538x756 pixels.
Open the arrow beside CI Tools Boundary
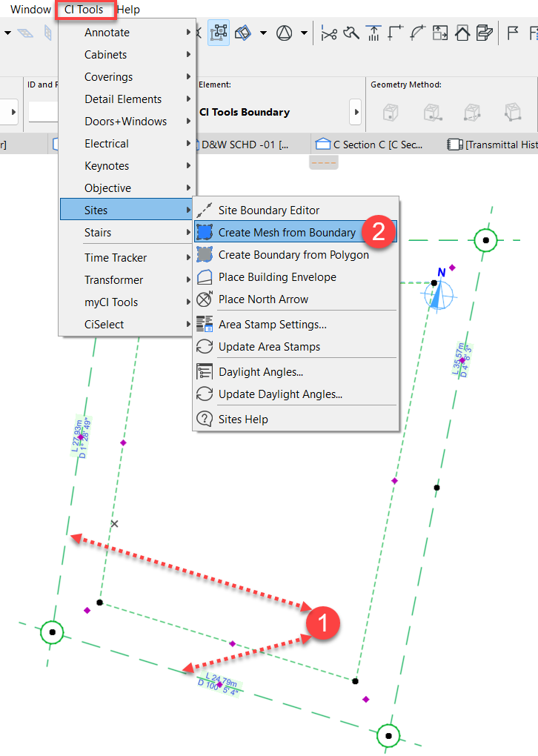point(356,113)
